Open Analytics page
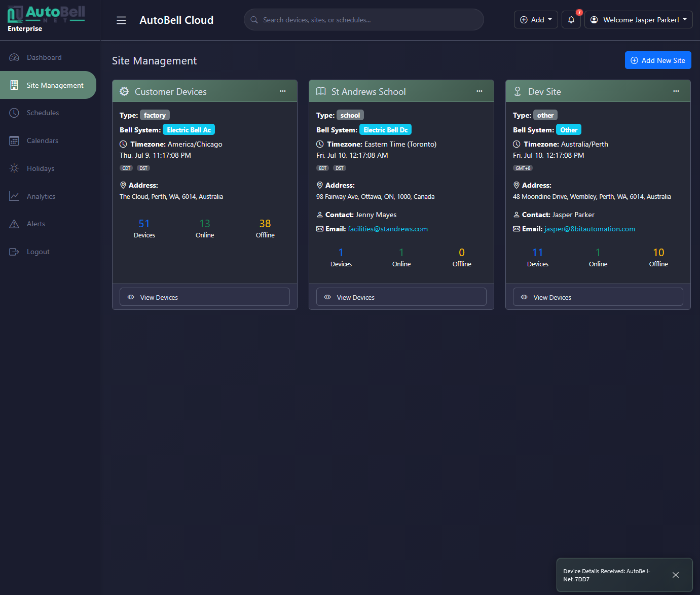This screenshot has width=700, height=595. [48, 196]
